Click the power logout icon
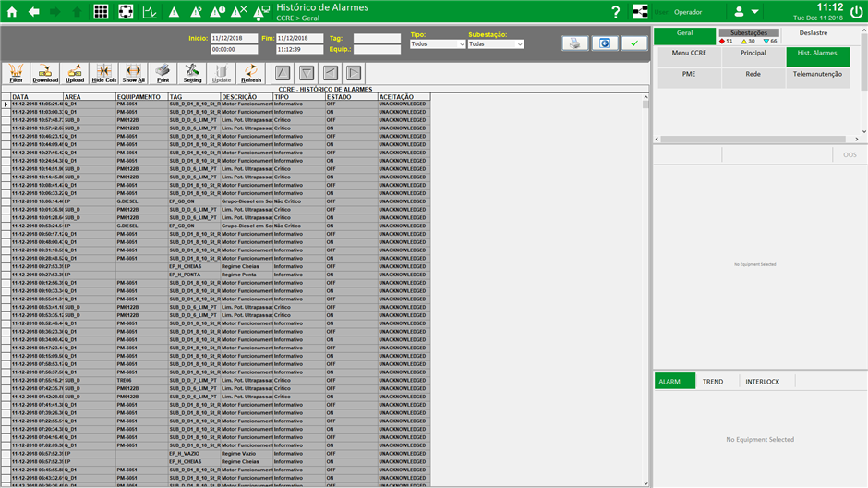This screenshot has height=488, width=868. (856, 12)
